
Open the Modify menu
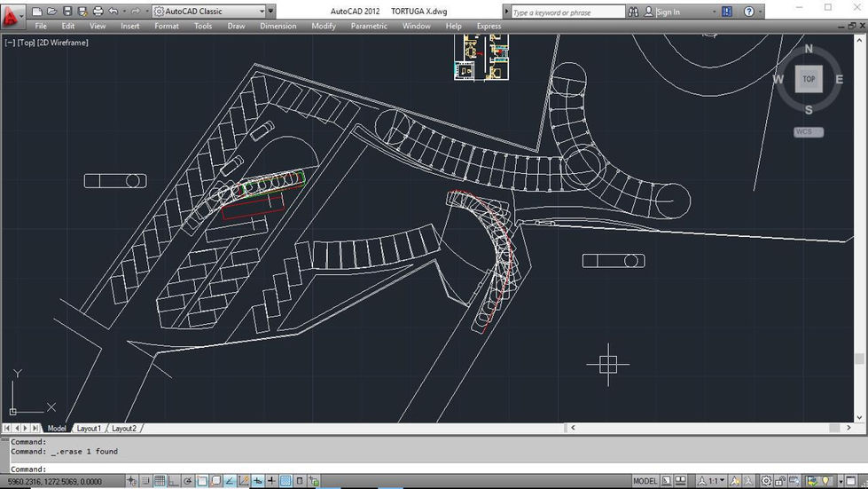pos(324,26)
